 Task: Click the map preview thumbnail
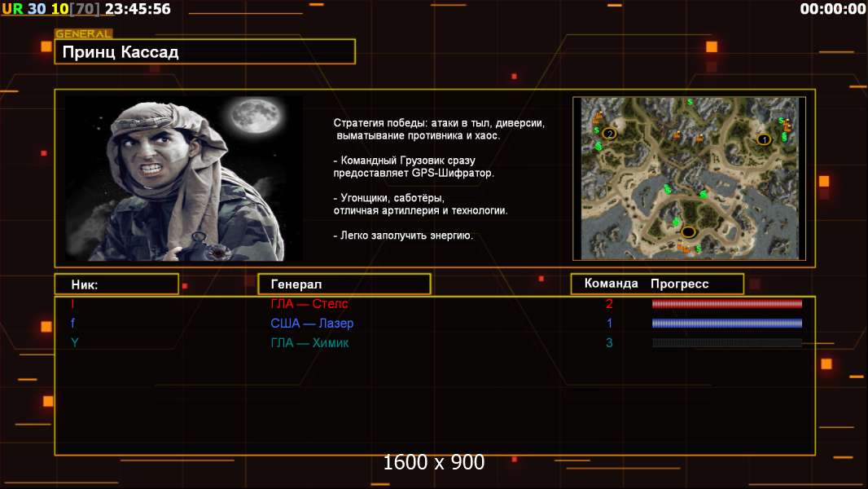click(689, 178)
